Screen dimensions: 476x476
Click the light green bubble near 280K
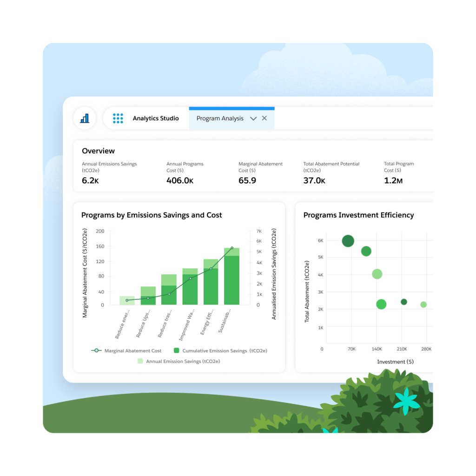coord(423,304)
